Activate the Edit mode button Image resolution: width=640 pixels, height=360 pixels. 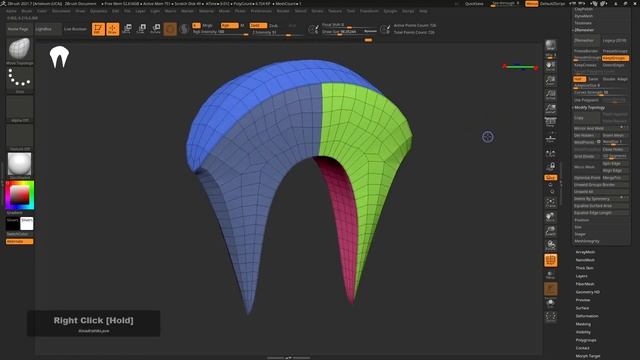(x=98, y=29)
